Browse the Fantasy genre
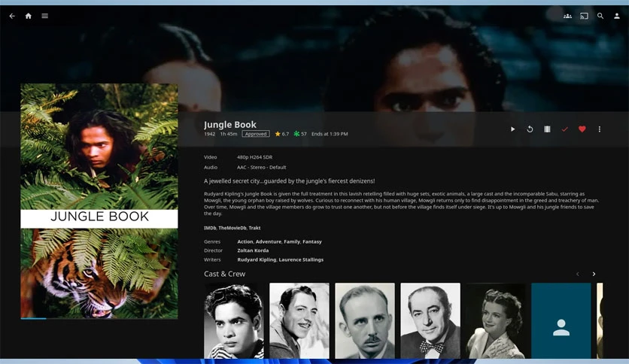 [312, 241]
